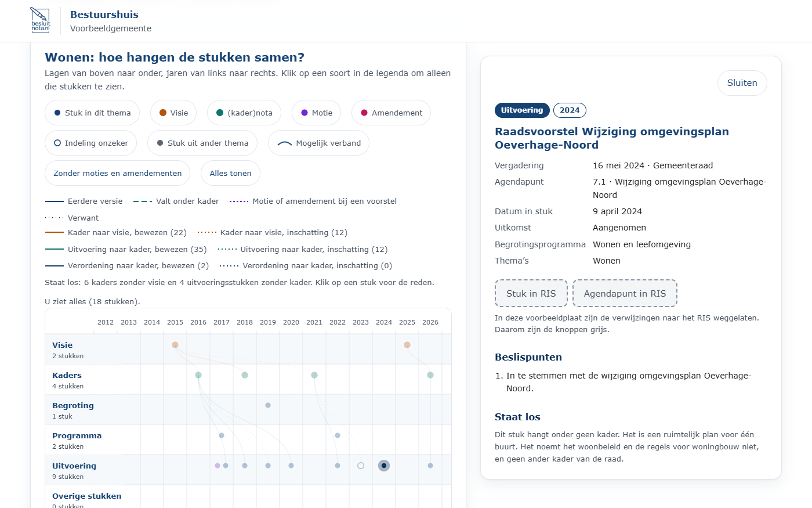Click the 'Programma' row label
The width and height of the screenshot is (812, 508).
click(x=77, y=435)
